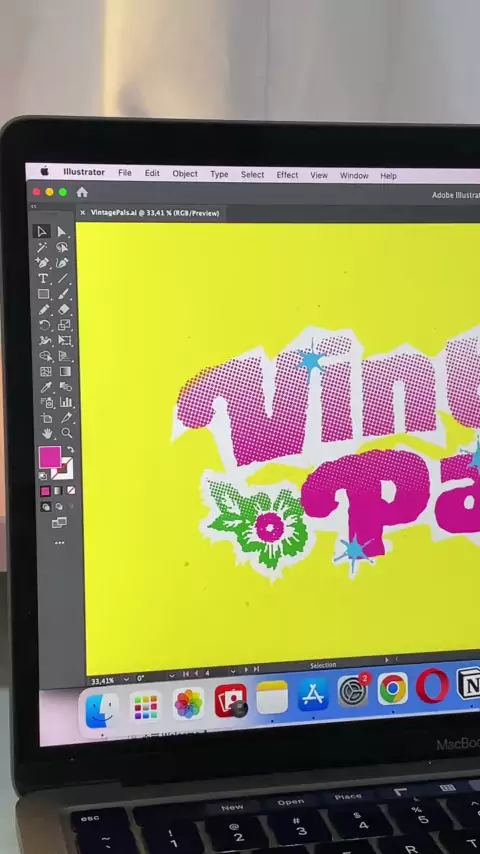Open the zoom level dropdown
Image resolution: width=480 pixels, height=854 pixels.
click(x=126, y=679)
